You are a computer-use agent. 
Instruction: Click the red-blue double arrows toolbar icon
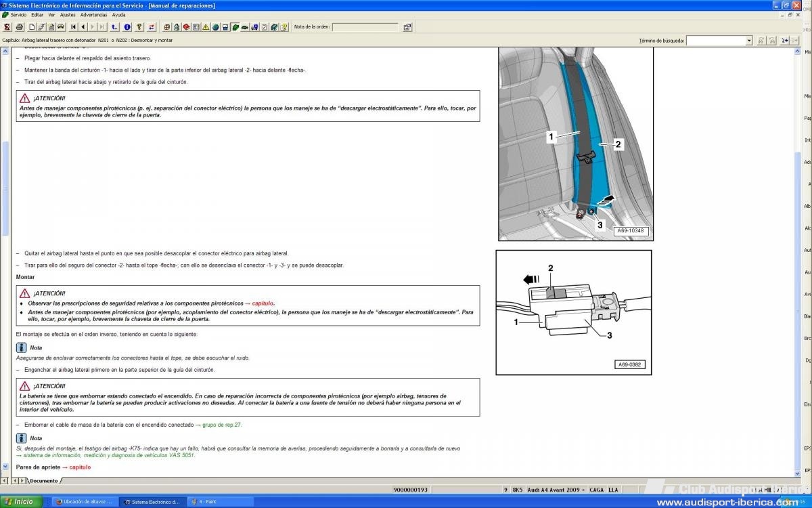152,27
